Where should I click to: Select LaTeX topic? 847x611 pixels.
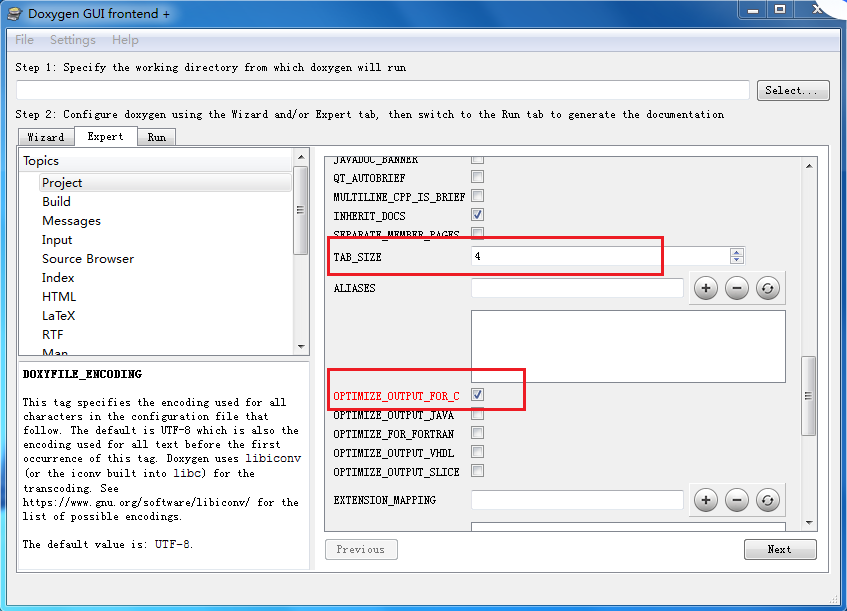[x=59, y=315]
